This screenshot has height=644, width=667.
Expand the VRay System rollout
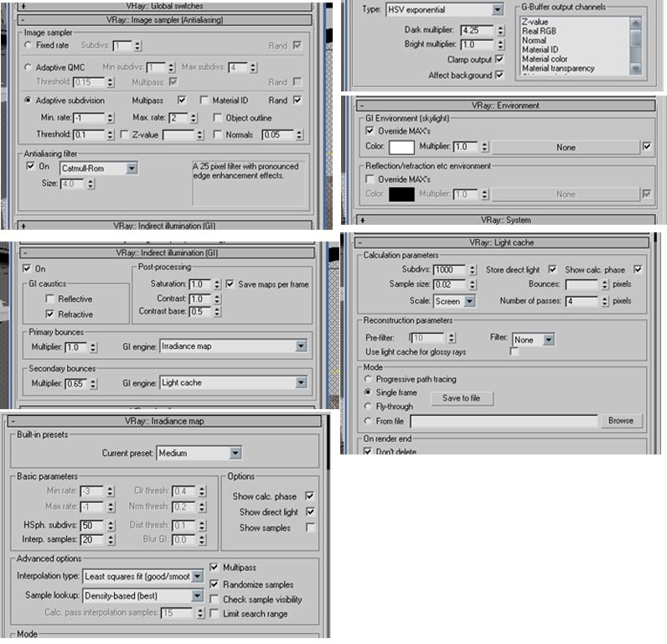pos(505,220)
